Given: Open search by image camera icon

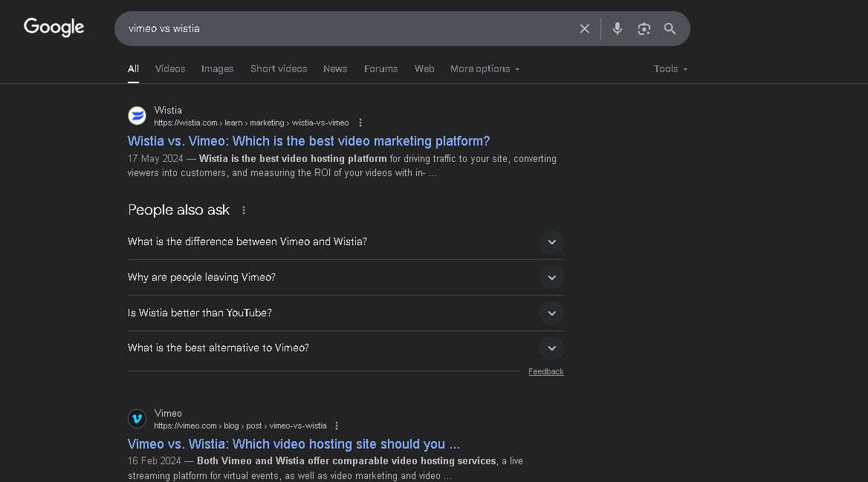Looking at the screenshot, I should (x=644, y=29).
